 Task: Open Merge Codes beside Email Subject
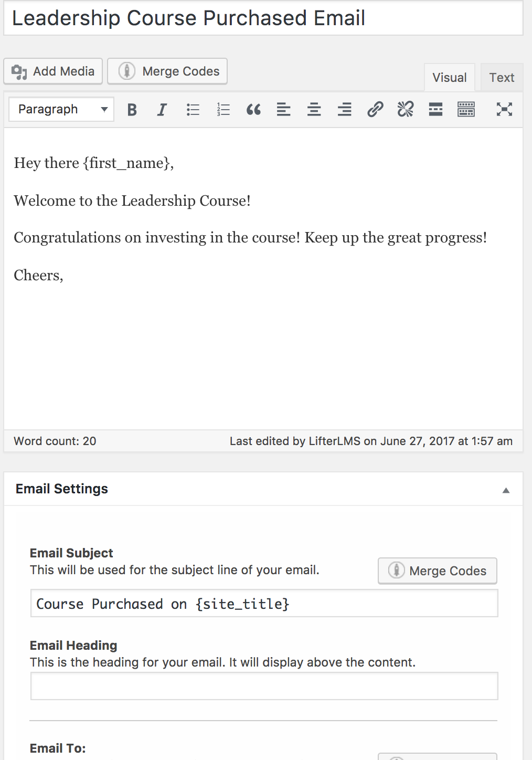click(x=438, y=571)
